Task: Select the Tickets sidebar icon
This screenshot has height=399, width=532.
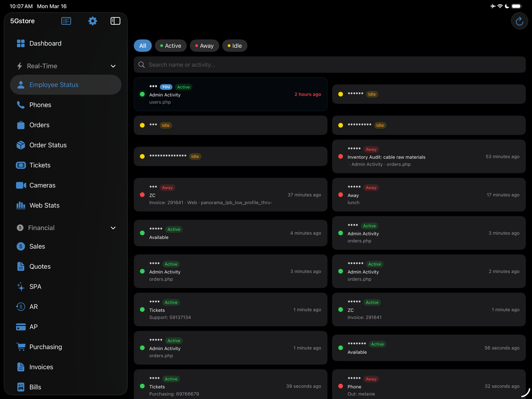Action: pyautogui.click(x=20, y=165)
